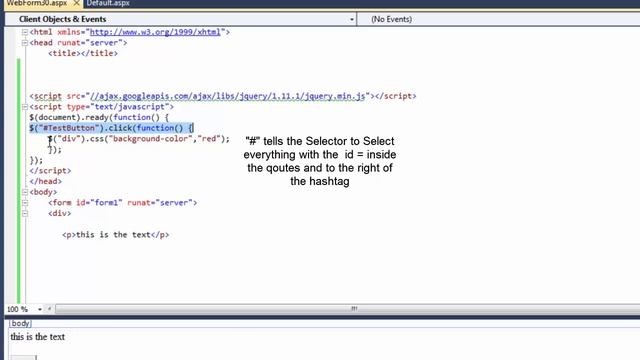The width and height of the screenshot is (640, 360).
Task: Collapse the script type text/javascript node
Action: 25,107
